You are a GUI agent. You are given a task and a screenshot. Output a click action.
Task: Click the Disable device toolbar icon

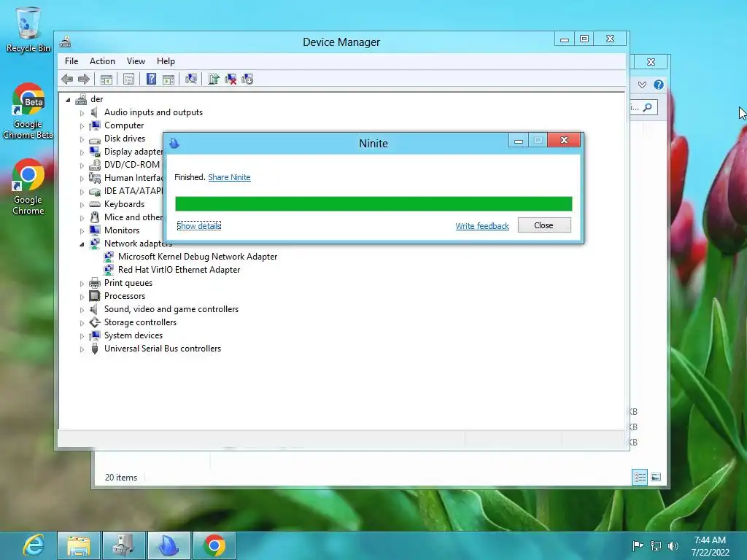pyautogui.click(x=247, y=79)
